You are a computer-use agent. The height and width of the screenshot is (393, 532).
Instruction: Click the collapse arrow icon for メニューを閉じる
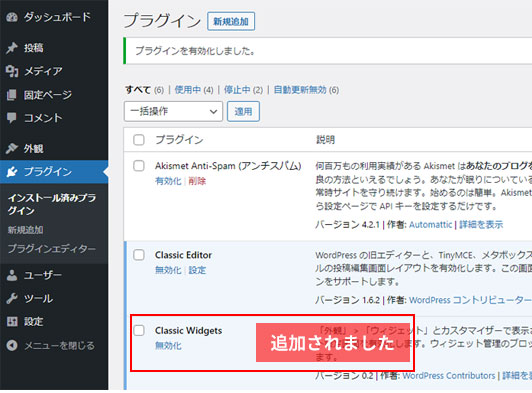coord(12,345)
